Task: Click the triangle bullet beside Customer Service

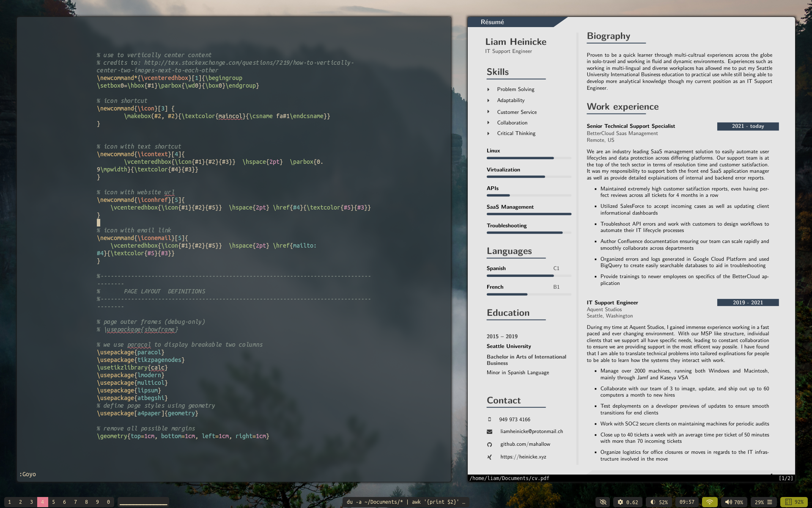Action: (488, 112)
